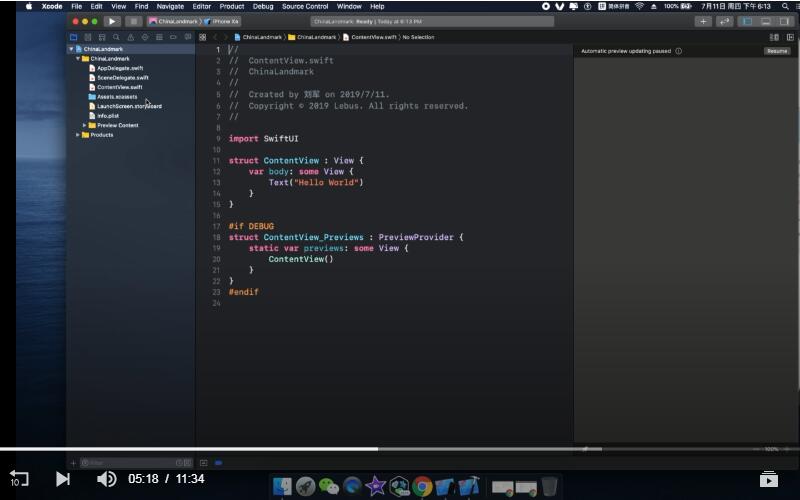Open the Editor menu

[x=202, y=6]
